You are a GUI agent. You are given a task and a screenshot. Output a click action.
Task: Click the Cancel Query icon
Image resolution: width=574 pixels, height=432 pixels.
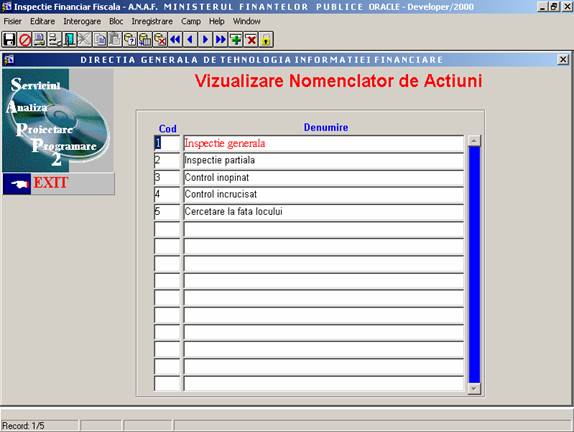(x=160, y=40)
